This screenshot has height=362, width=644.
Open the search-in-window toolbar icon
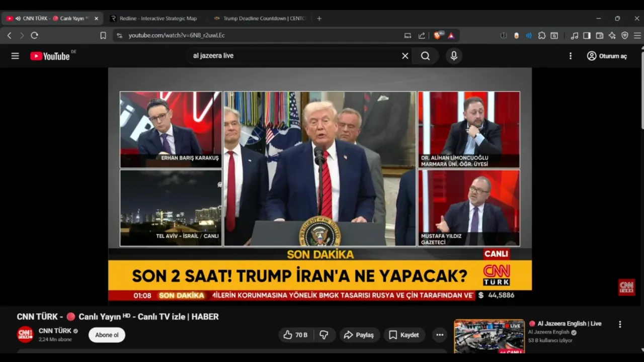tap(554, 35)
